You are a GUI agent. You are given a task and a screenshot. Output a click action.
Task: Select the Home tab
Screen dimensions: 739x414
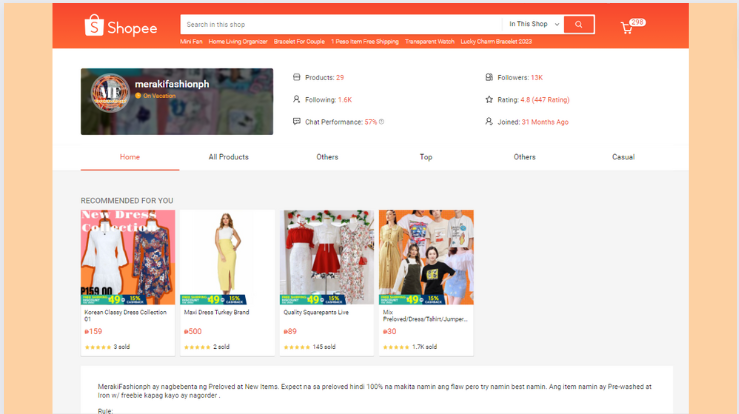(x=130, y=157)
